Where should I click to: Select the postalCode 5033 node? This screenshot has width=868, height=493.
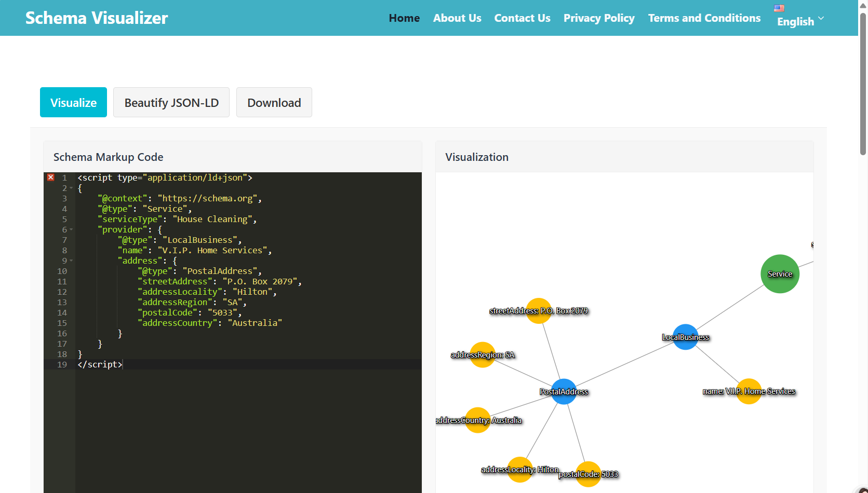(589, 474)
